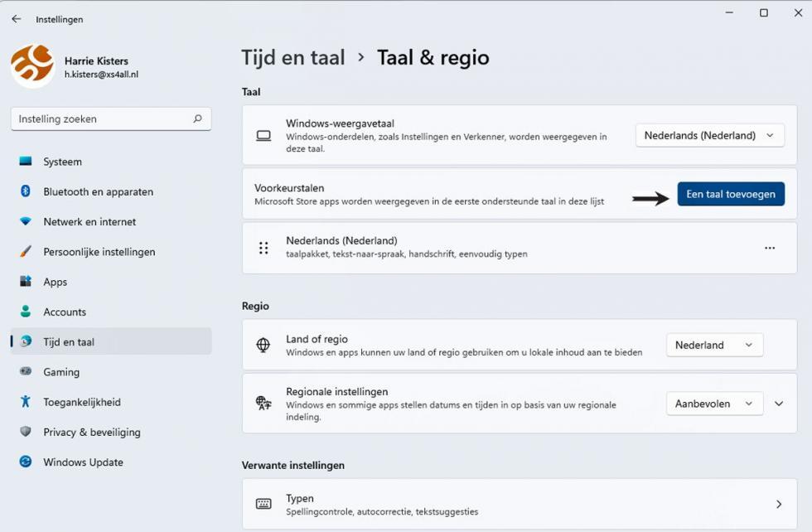Viewport: 812px width, 532px height.
Task: Open Netwerk en internet via its globe icon
Action: click(27, 221)
